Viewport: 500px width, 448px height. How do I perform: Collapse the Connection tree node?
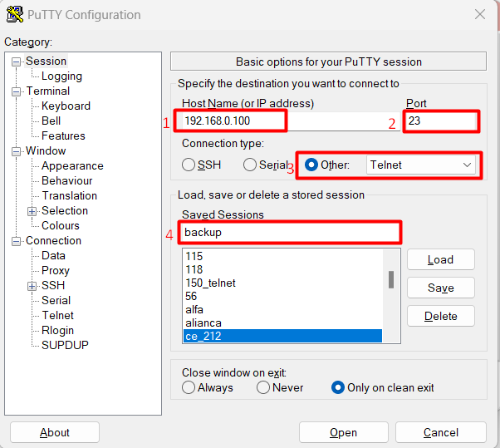pyautogui.click(x=16, y=241)
